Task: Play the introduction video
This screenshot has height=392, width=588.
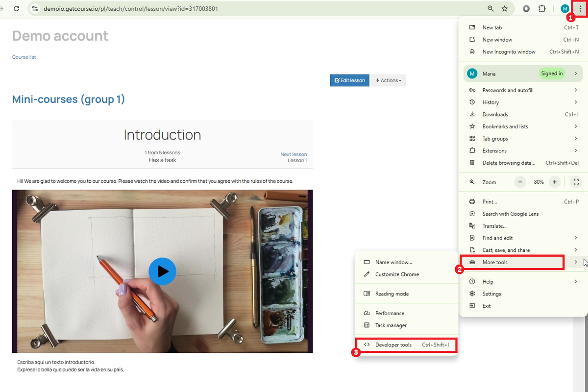Action: 162,271
